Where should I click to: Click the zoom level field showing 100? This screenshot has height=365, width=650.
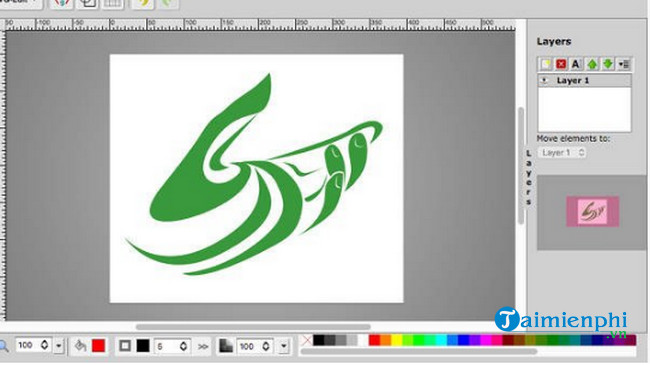point(27,345)
